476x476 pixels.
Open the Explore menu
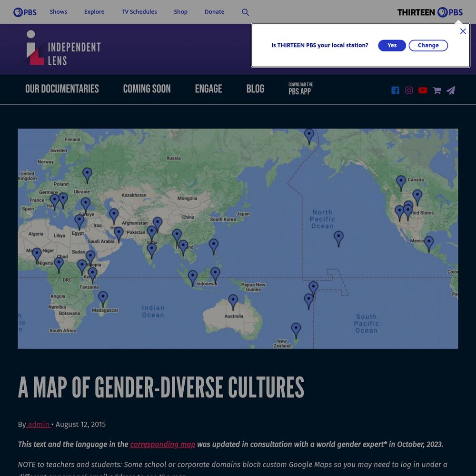tap(94, 12)
